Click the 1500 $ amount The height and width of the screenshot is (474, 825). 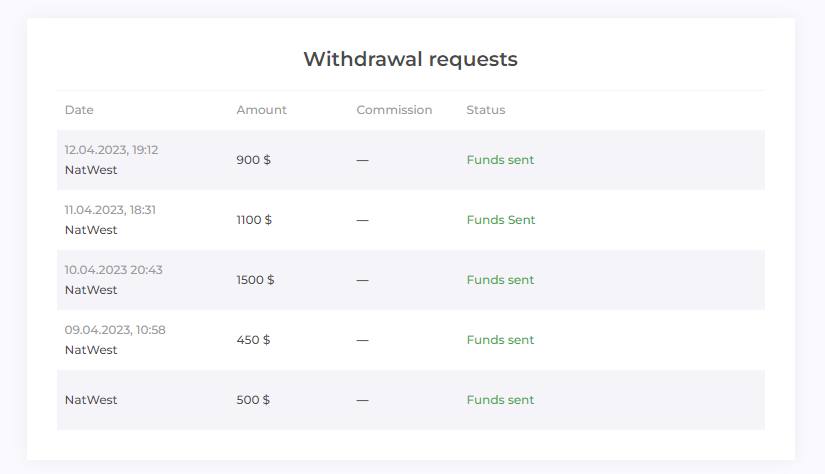coord(255,280)
